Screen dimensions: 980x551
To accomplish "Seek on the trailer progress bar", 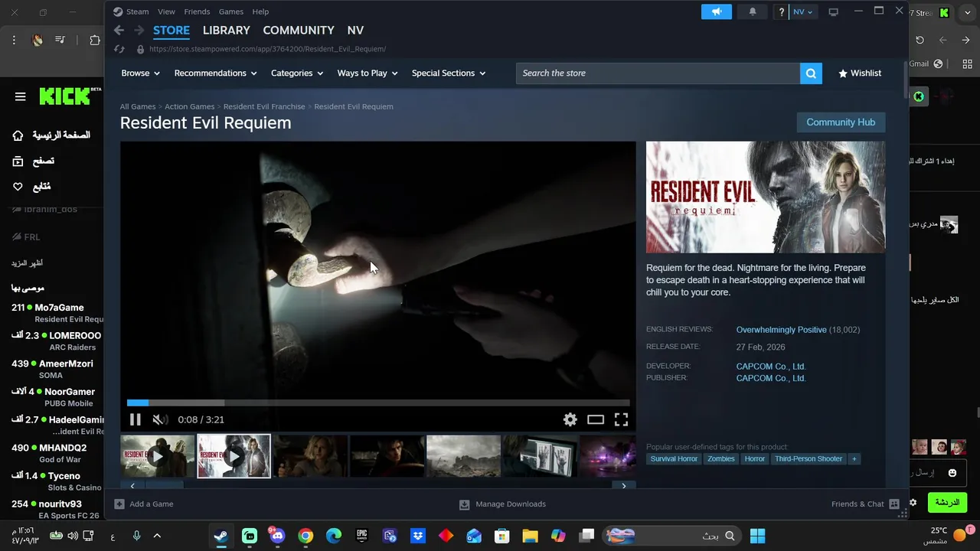I will tap(378, 403).
